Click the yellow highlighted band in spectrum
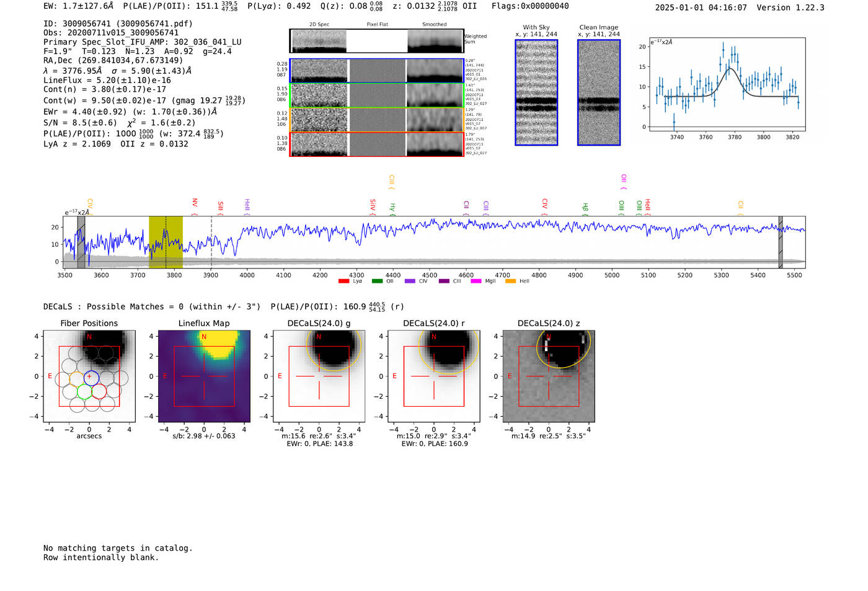The width and height of the screenshot is (868, 591). [x=166, y=242]
